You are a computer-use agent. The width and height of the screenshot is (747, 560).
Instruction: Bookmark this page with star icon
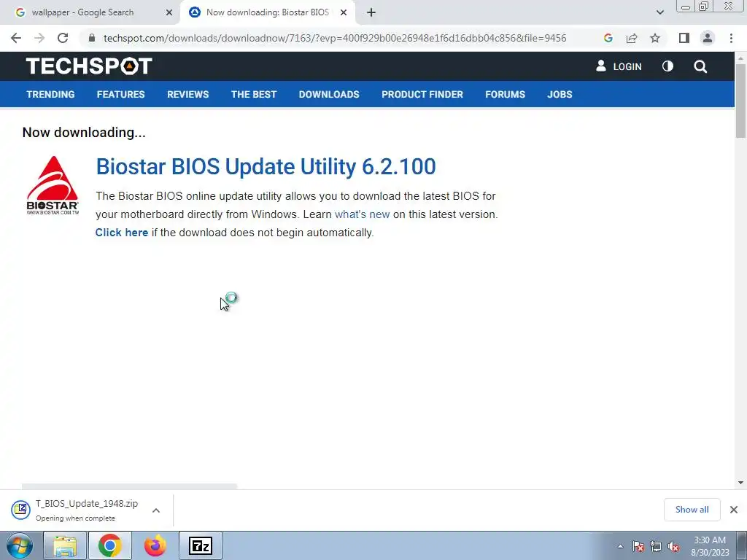pos(655,38)
